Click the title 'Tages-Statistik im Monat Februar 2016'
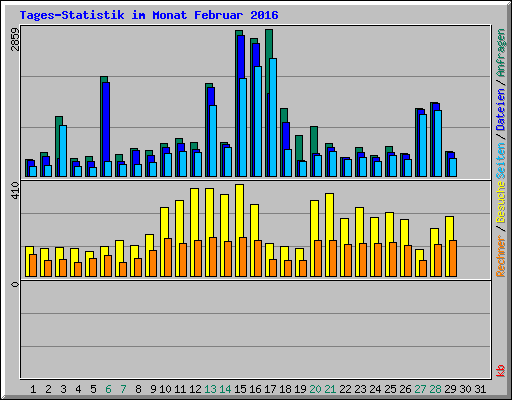 tap(149, 15)
